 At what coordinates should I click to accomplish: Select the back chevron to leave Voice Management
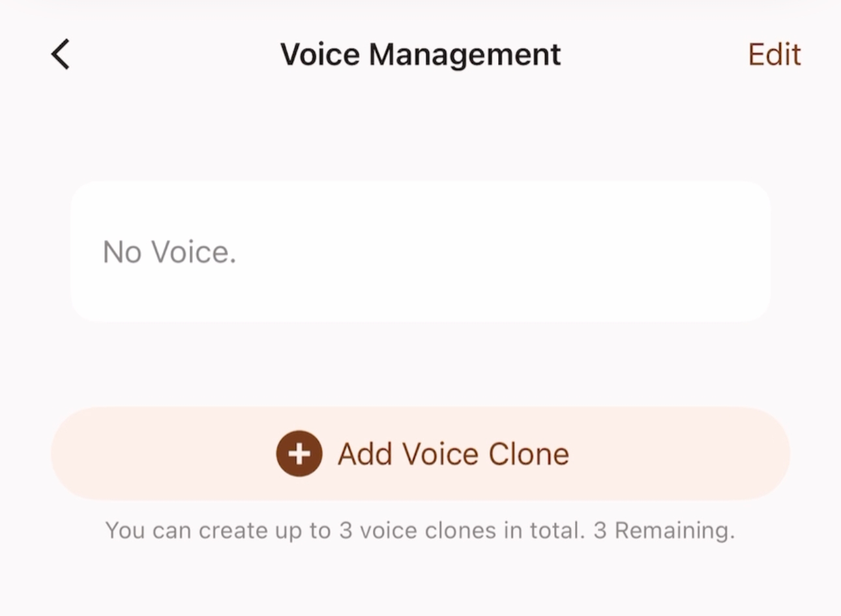pyautogui.click(x=59, y=54)
